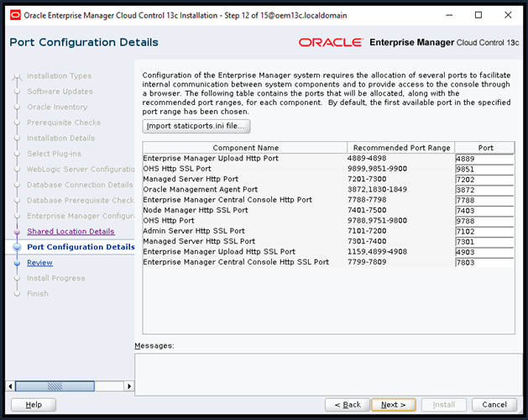Click the left arrow of the sidebar scrollbar
This screenshot has width=528, height=420.
pos(10,386)
